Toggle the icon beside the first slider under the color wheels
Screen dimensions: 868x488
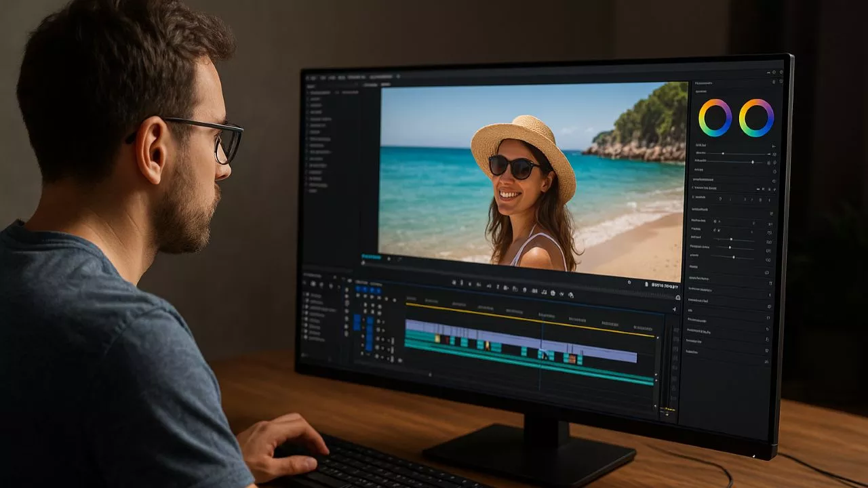click(x=774, y=155)
